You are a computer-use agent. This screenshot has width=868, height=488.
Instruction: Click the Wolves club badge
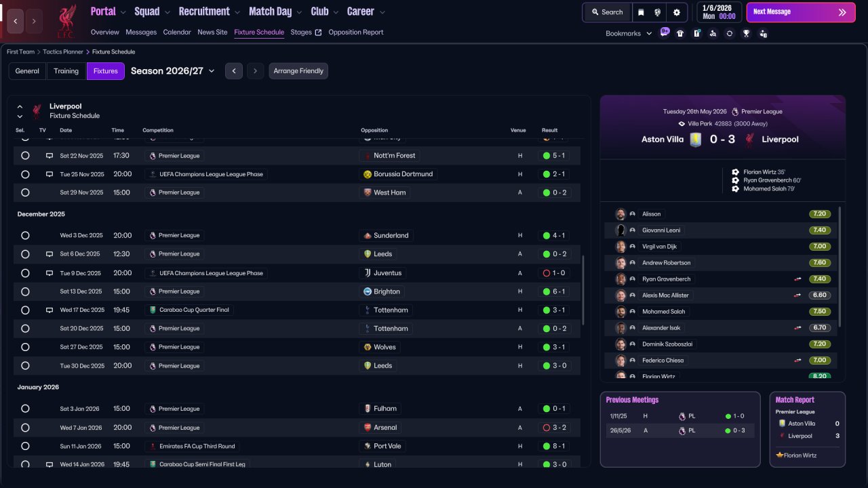[368, 347]
